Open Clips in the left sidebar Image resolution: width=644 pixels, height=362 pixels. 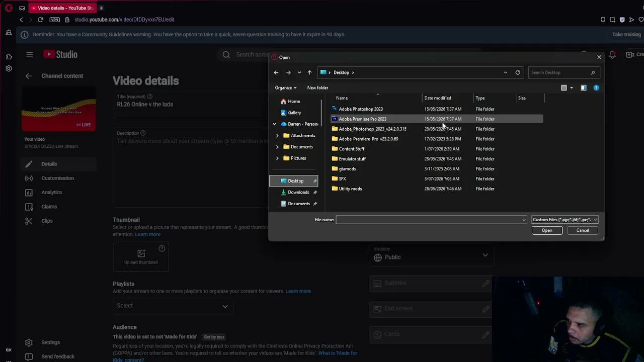(x=58, y=221)
